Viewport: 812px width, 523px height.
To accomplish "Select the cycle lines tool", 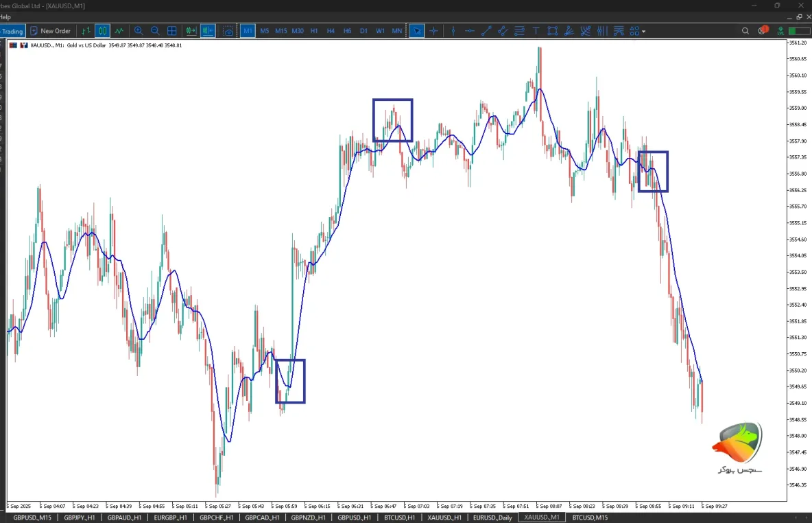I will 601,31.
